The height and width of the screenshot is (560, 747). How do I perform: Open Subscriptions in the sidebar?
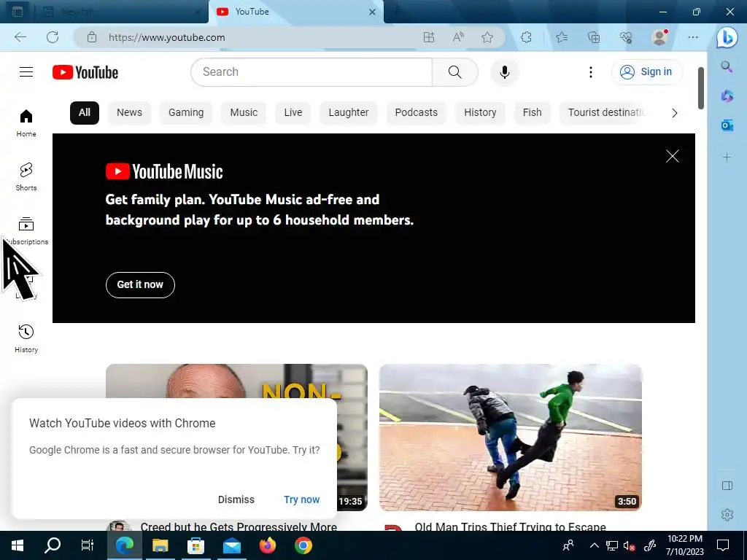click(27, 230)
